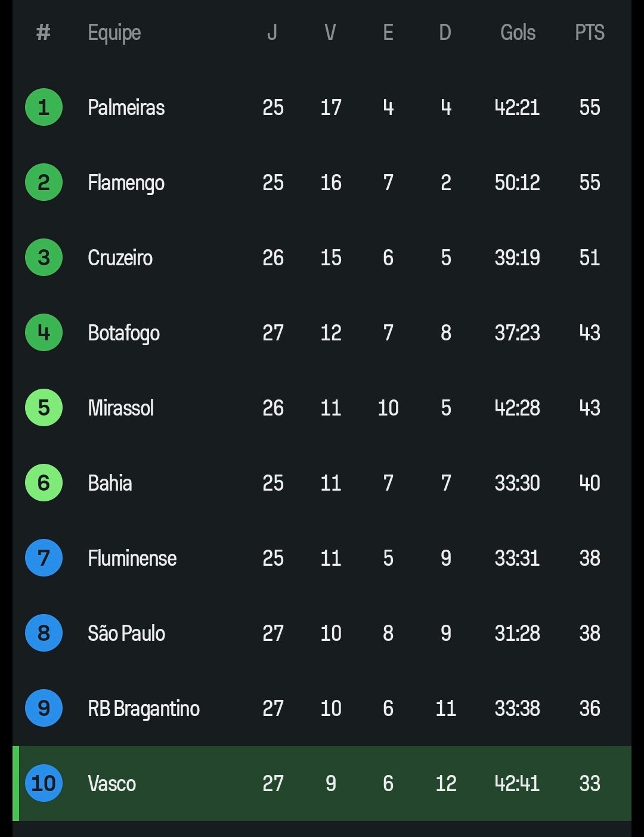
Task: Click Vasco rank 10 blue badge
Action: (x=44, y=783)
